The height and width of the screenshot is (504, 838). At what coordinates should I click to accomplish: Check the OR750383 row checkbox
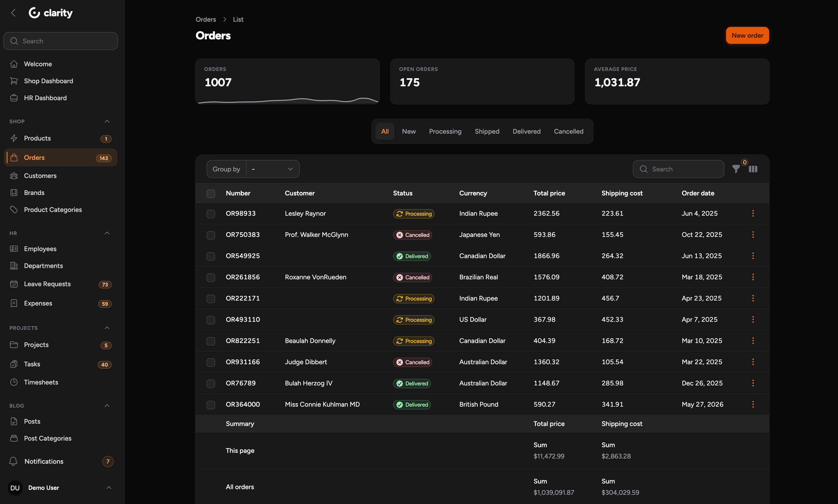(211, 235)
